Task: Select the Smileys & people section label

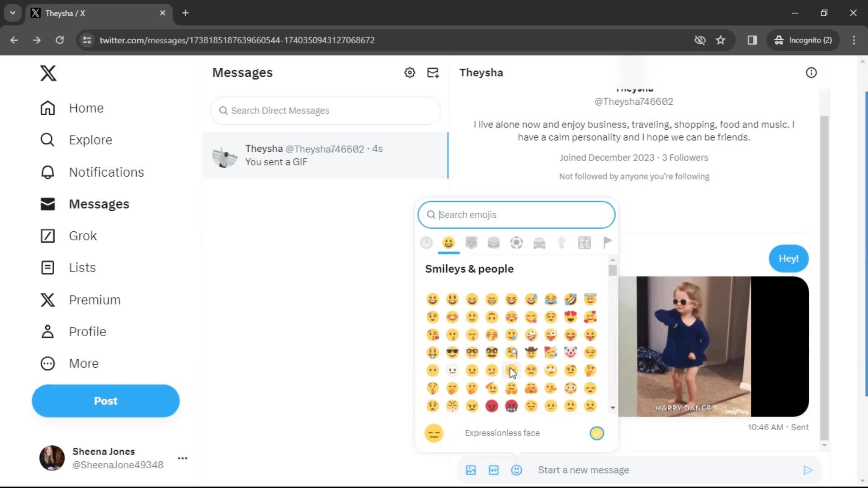Action: pos(468,269)
